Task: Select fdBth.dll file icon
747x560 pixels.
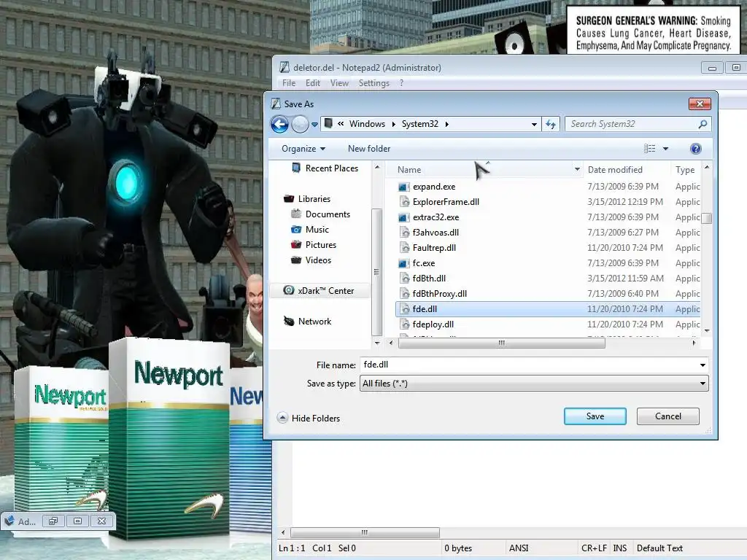Action: point(404,278)
